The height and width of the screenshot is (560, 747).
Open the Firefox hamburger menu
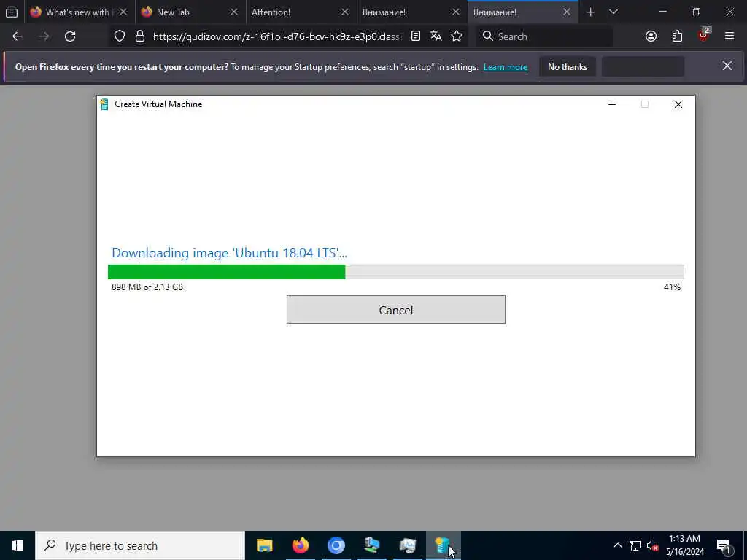point(729,36)
